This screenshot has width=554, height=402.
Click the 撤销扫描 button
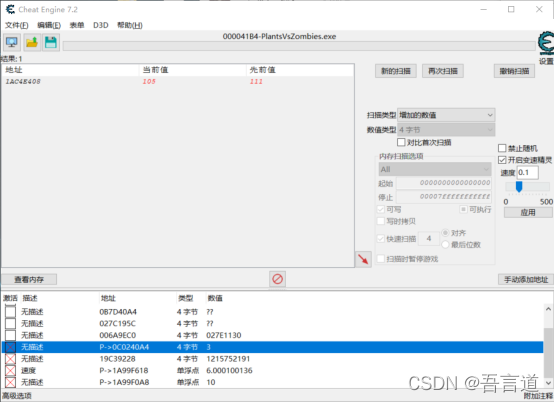click(x=514, y=71)
